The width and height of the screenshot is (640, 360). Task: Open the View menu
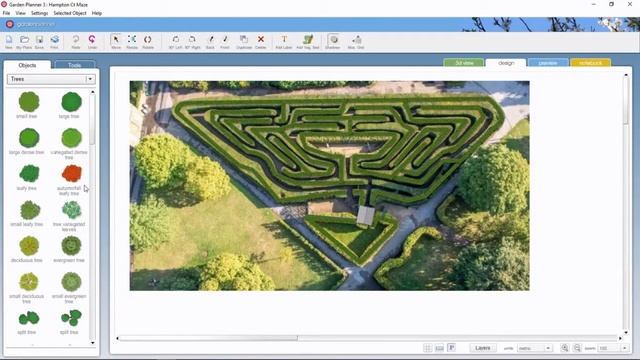(20, 13)
